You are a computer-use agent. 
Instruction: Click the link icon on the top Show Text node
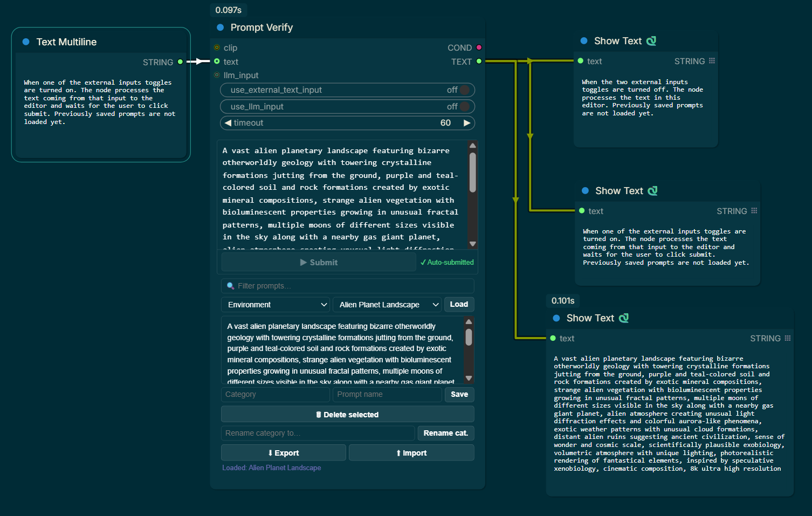[651, 41]
